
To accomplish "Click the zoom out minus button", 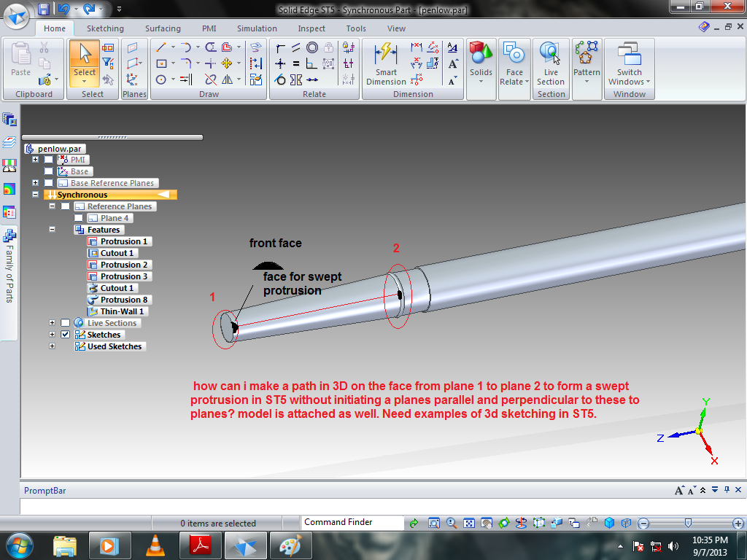I will point(643,524).
